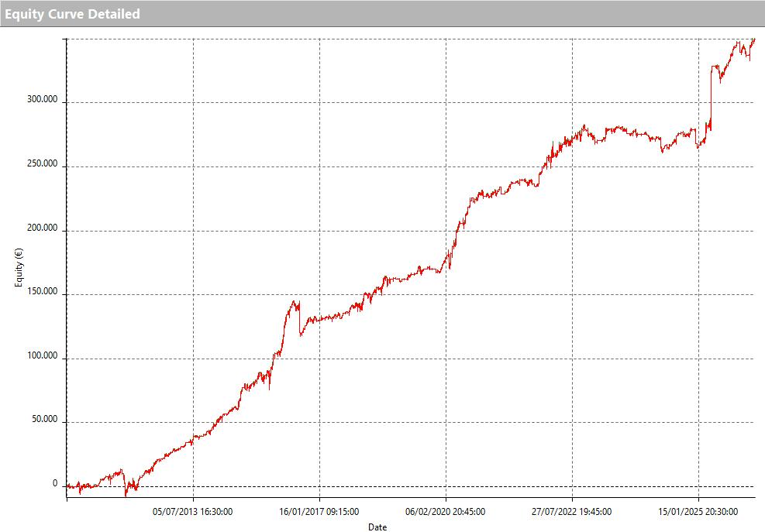Select the 27/07/2022 19:45:00 date label
765x532 pixels.
coord(572,511)
